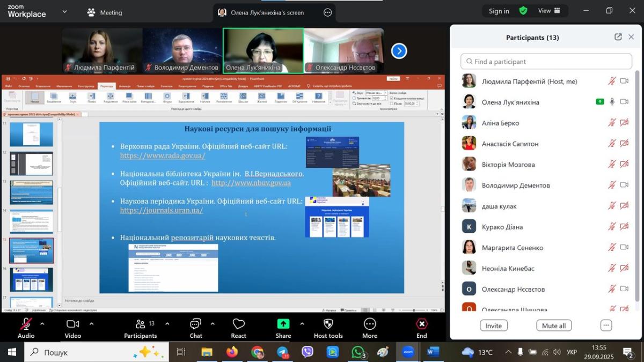This screenshot has width=644, height=362.
Task: Expand the Zoom Workplace dropdown chevron
Action: point(65,12)
